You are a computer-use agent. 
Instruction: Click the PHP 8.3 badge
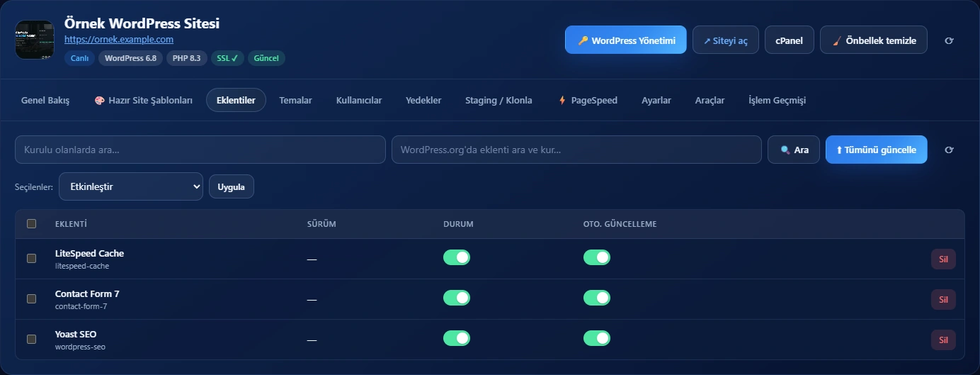(187, 58)
